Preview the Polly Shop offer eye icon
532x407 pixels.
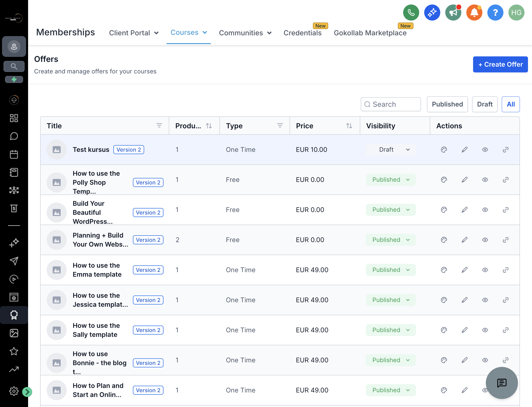485,180
